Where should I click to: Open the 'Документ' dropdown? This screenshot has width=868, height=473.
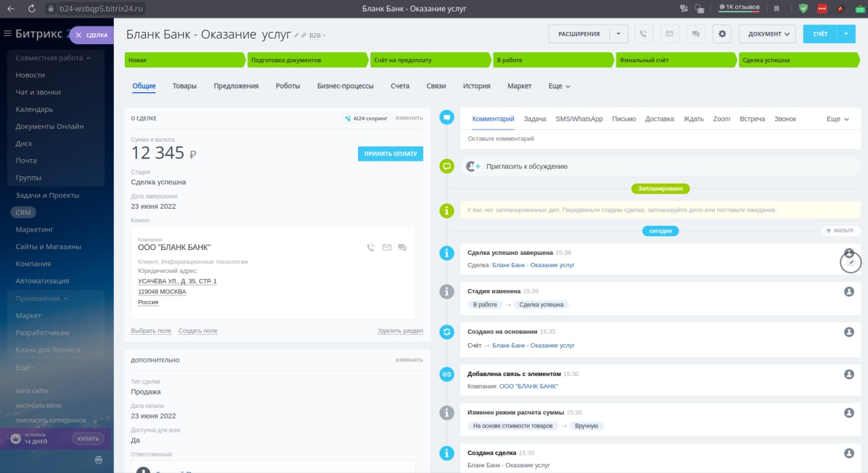(x=767, y=34)
